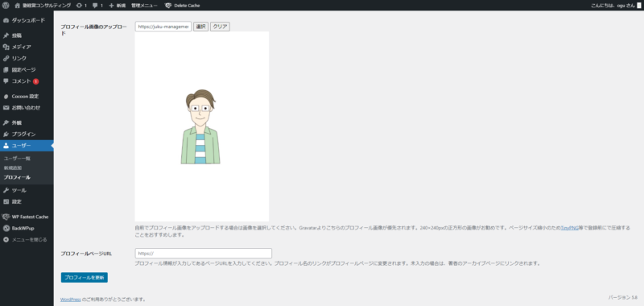Click the お問い合わせ envelope icon
This screenshot has width=644, height=306.
6,108
